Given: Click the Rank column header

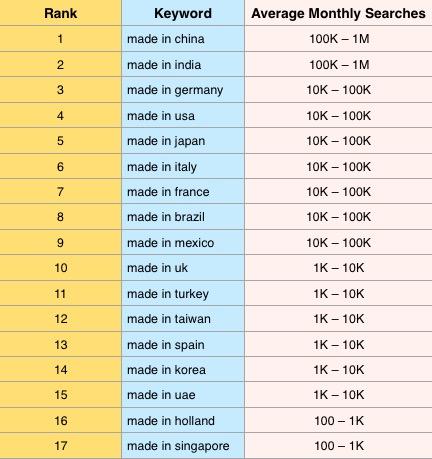Looking at the screenshot, I should point(60,13).
